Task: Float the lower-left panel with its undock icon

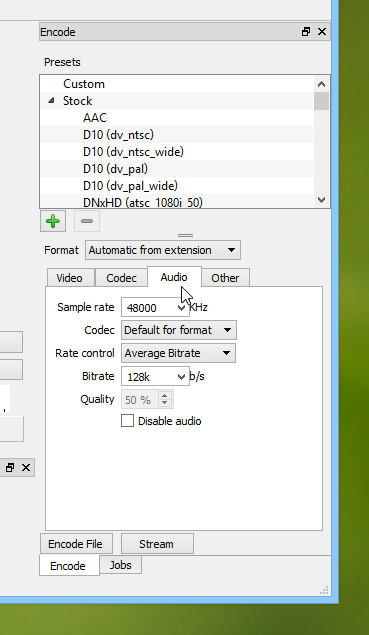Action: [x=10, y=468]
